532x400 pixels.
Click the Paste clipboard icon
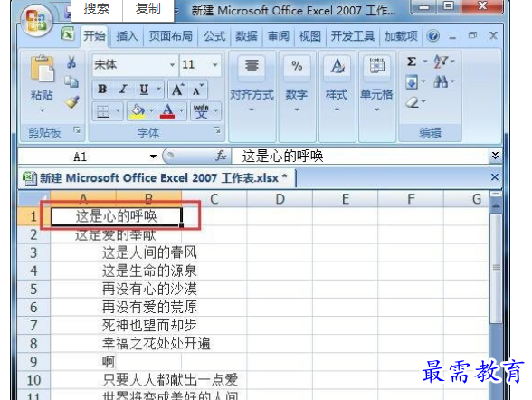pos(42,69)
